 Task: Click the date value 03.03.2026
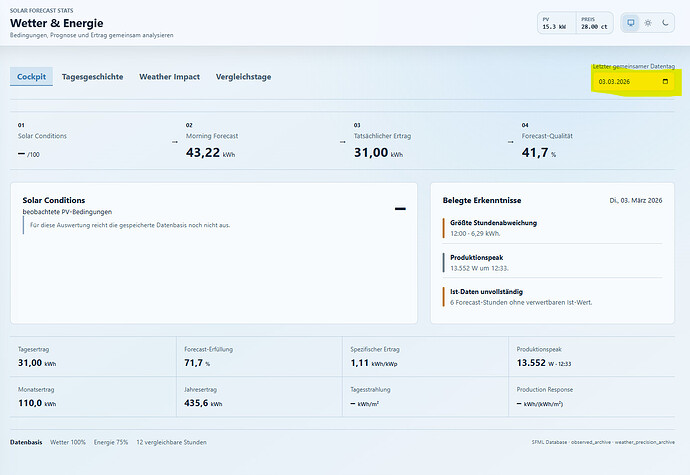pos(614,81)
